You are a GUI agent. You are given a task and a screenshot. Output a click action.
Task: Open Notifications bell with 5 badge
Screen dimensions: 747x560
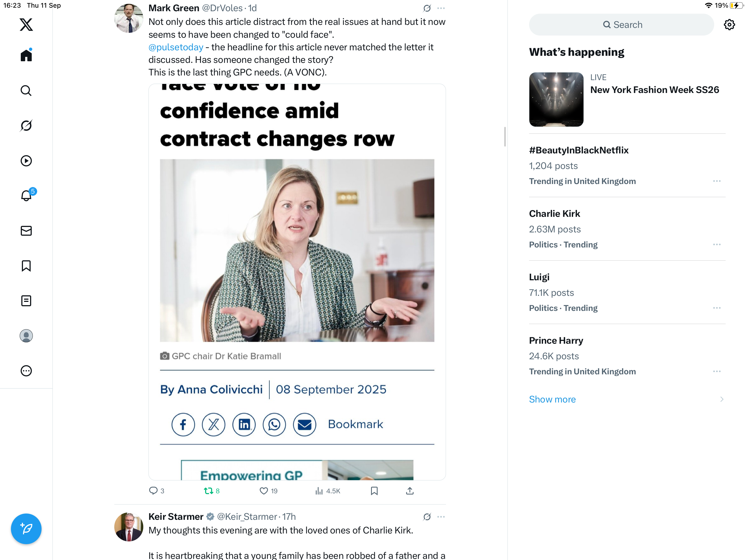26,196
